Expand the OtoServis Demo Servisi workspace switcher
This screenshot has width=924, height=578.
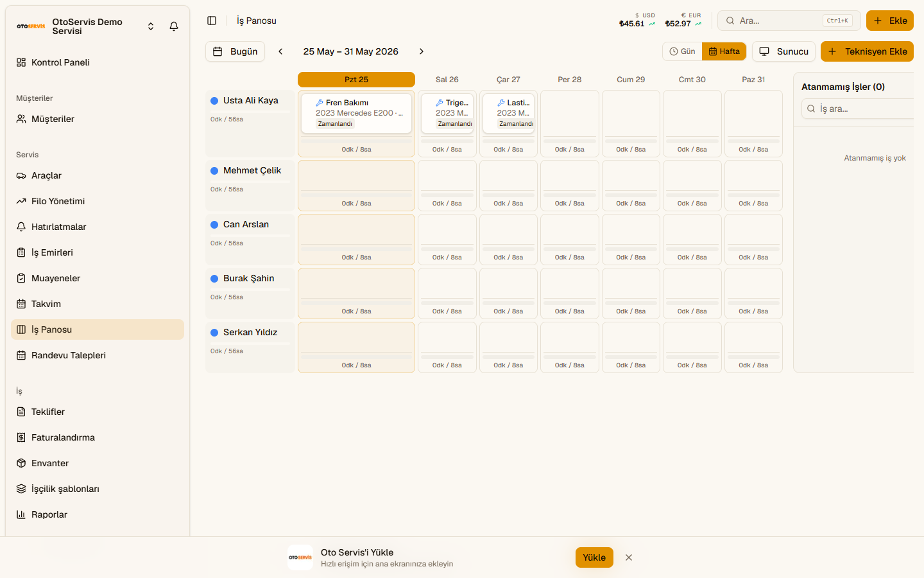(151, 26)
